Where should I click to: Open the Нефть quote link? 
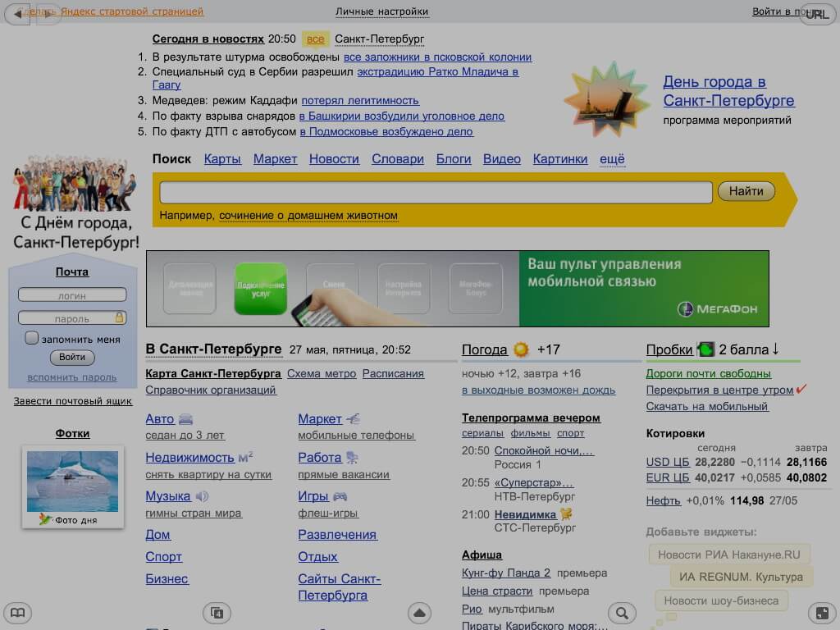click(663, 500)
